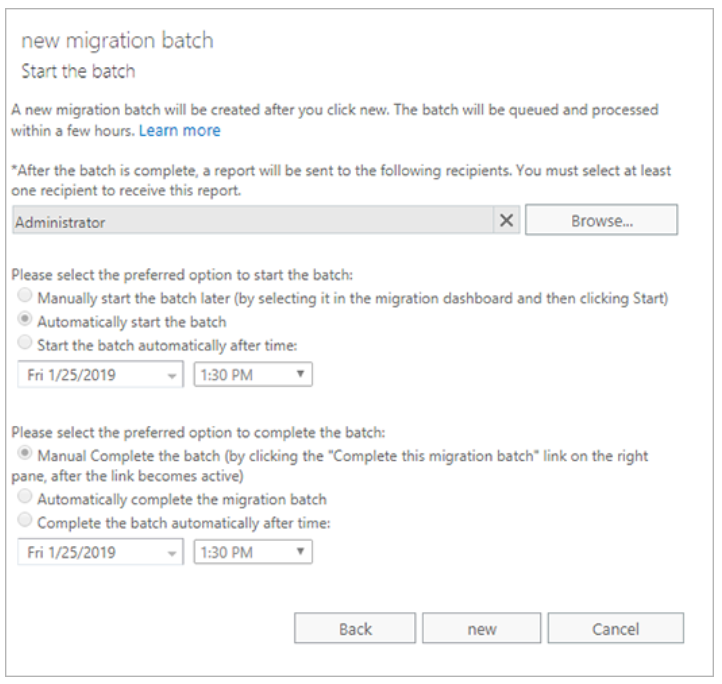Select Automatically start the batch option
Viewport: 722px width, 684px height.
pos(25,322)
